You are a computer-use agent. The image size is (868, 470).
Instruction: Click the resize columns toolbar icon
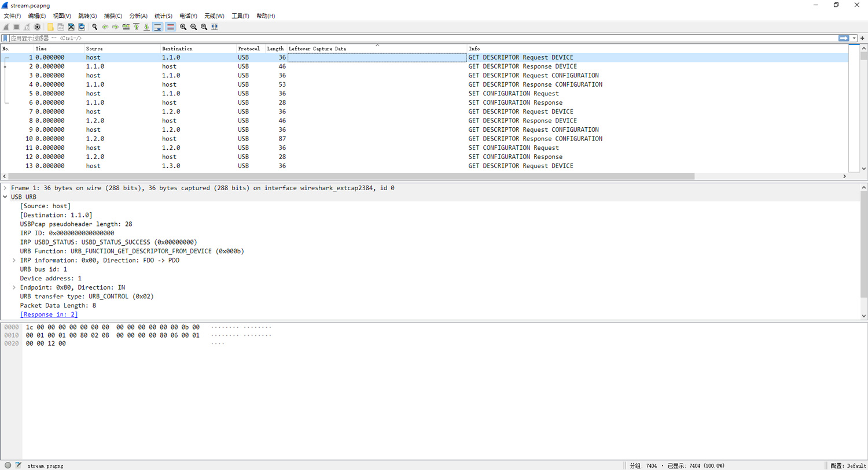(215, 27)
